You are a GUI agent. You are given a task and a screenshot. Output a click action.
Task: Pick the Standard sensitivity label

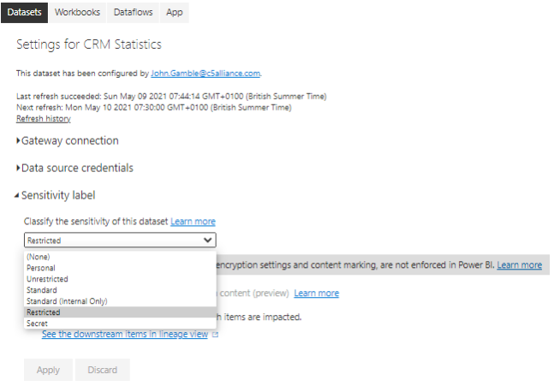coord(120,290)
